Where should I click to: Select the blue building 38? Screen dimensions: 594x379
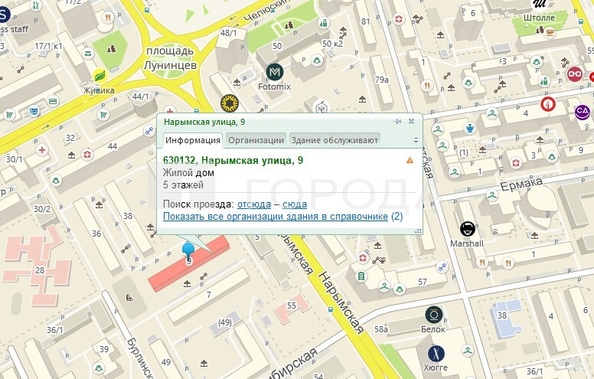tap(506, 318)
